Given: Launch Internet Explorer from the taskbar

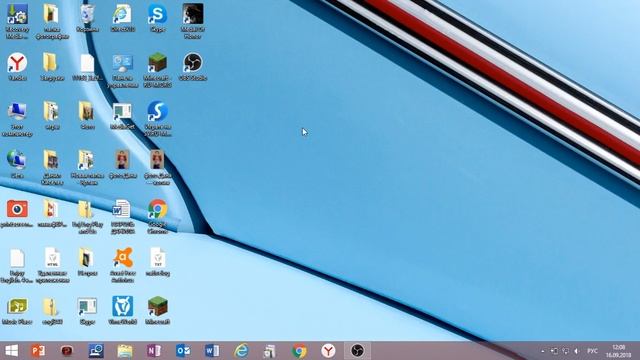Looking at the screenshot, I should (x=241, y=351).
